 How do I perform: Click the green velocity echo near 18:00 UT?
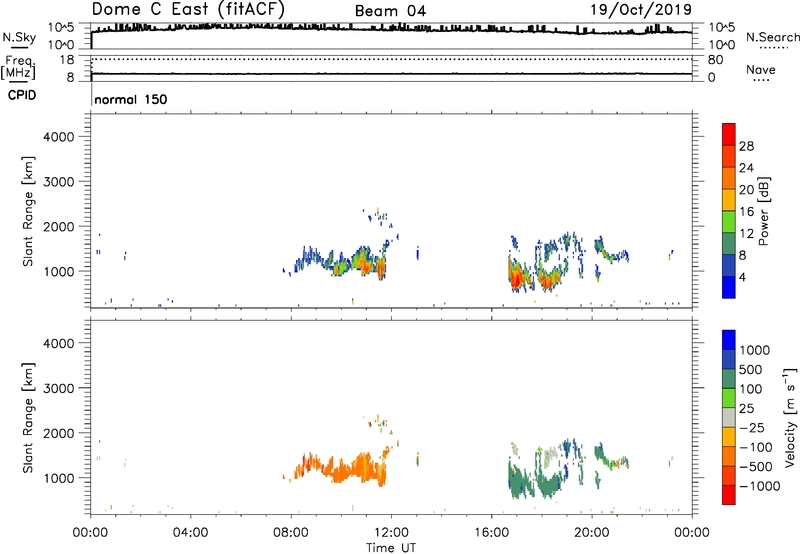(548, 485)
